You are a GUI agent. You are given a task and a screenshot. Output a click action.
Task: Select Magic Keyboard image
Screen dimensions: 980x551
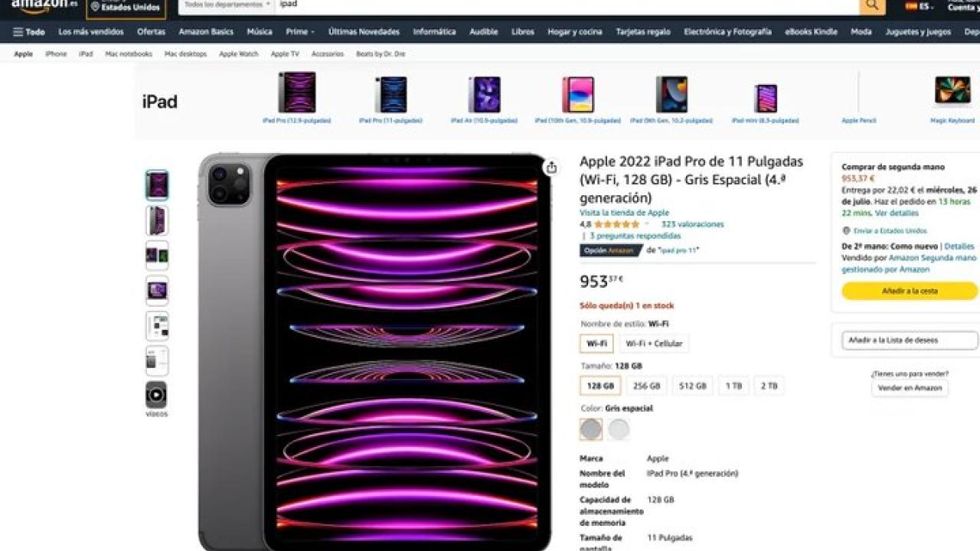pos(952,90)
